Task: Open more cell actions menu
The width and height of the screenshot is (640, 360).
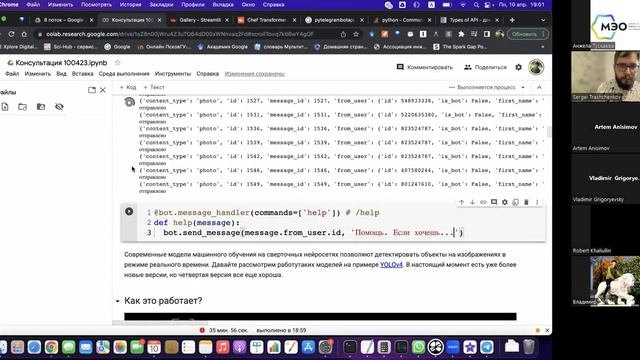Action: point(537,202)
